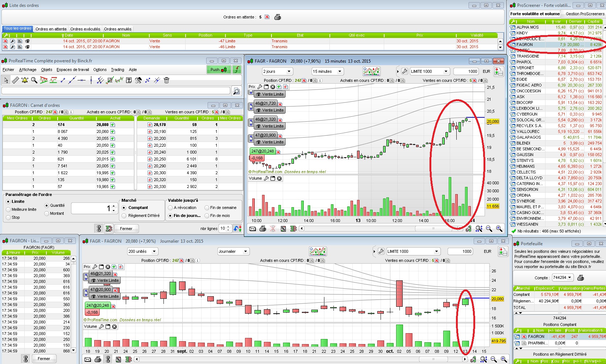Open the Trading menu
This screenshot has height=364, width=606.
(117, 70)
